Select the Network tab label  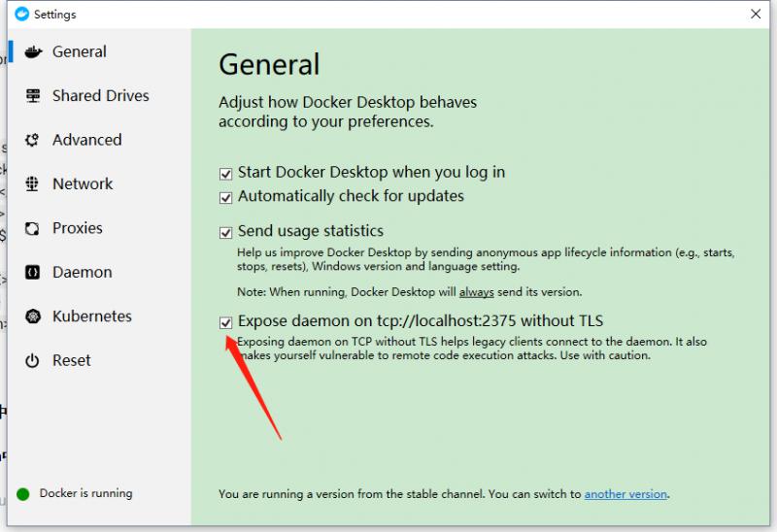click(x=83, y=184)
